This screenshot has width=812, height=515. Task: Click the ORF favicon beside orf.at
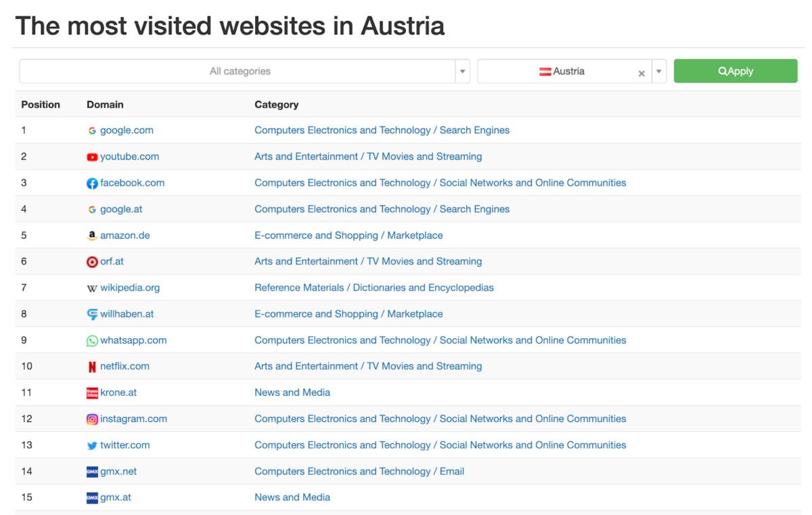click(92, 262)
